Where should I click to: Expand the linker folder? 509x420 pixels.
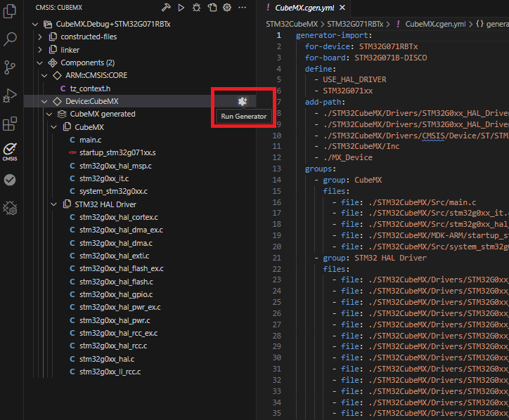click(40, 50)
